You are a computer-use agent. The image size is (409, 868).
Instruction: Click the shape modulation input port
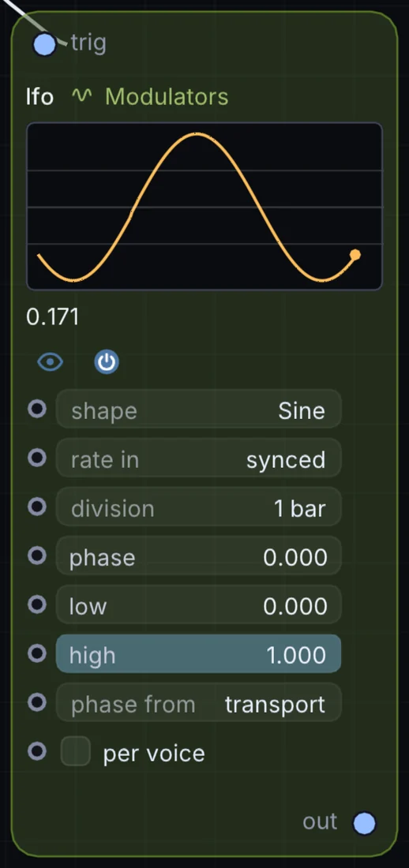tap(37, 409)
